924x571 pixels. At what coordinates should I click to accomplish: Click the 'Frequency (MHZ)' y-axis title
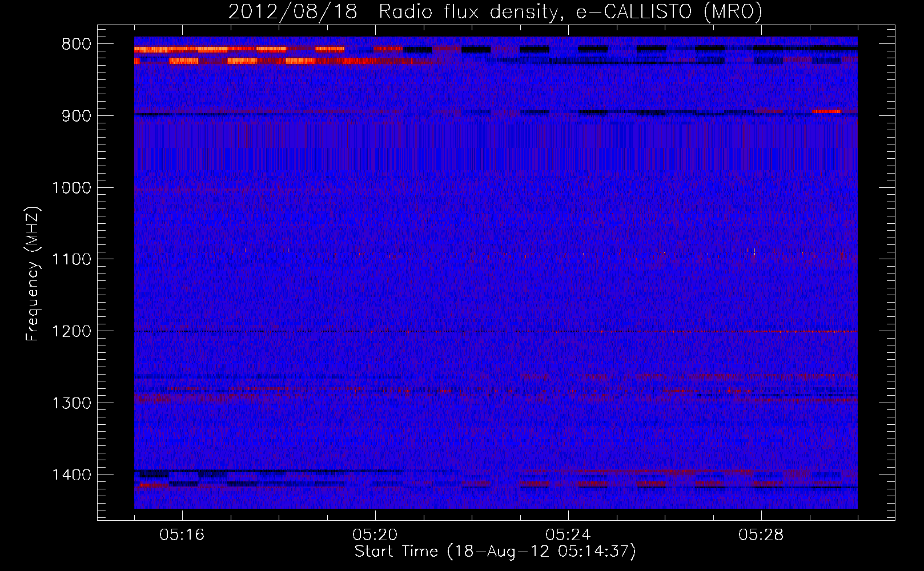(x=33, y=274)
